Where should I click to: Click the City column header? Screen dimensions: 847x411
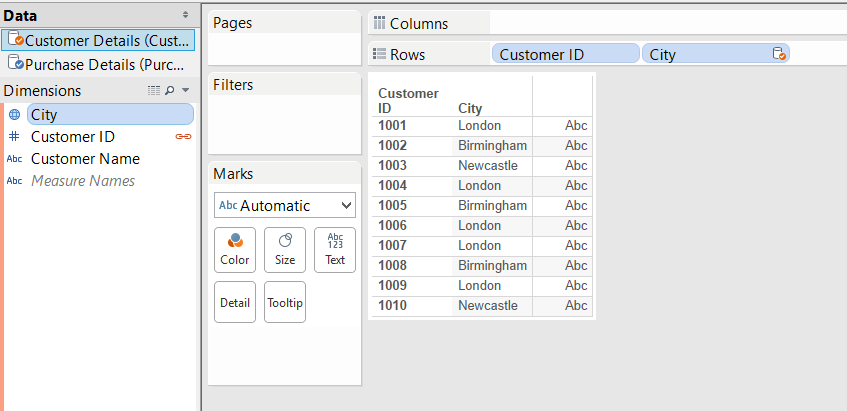click(x=470, y=108)
